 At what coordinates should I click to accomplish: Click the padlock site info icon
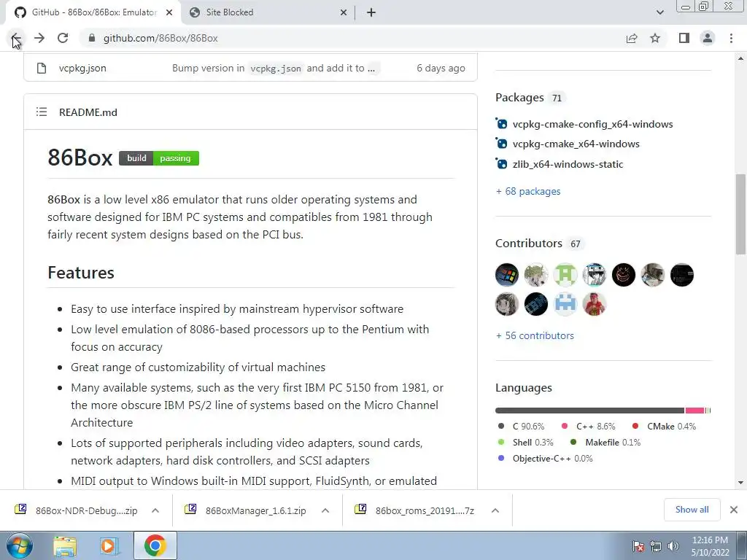click(92, 38)
